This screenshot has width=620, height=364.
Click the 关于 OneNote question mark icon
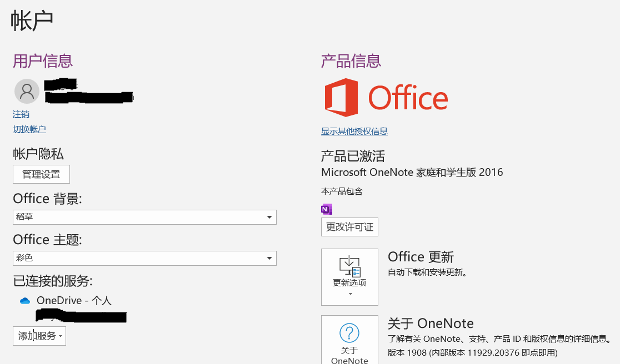tap(349, 333)
